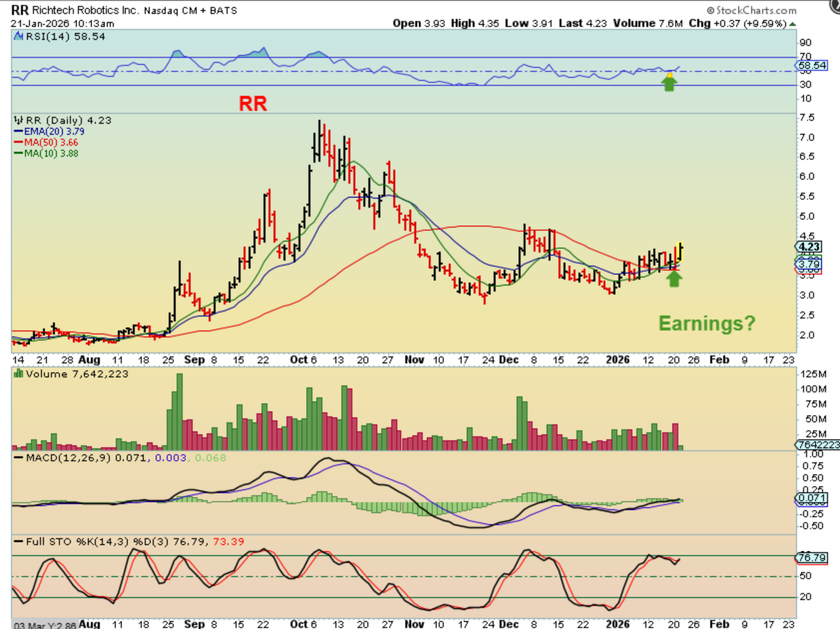Screen dimensions: 840x629
Task: Click the "RR (Daily) 4.23" chart label
Action: (68, 120)
